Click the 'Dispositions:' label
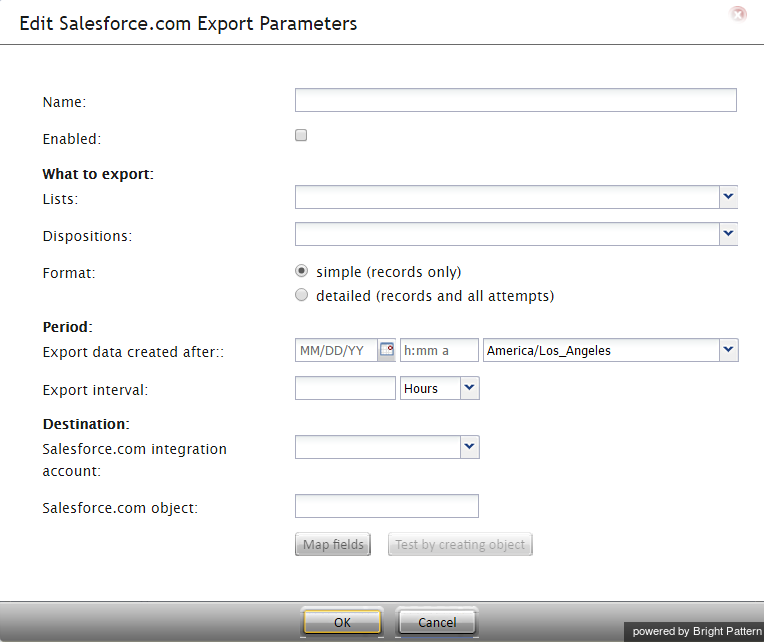The width and height of the screenshot is (764, 642). pyautogui.click(x=87, y=236)
